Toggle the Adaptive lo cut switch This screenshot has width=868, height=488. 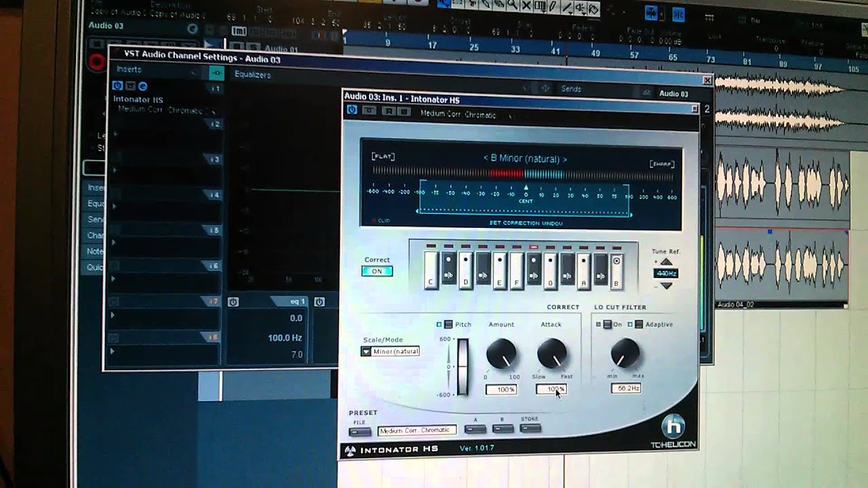click(x=639, y=325)
